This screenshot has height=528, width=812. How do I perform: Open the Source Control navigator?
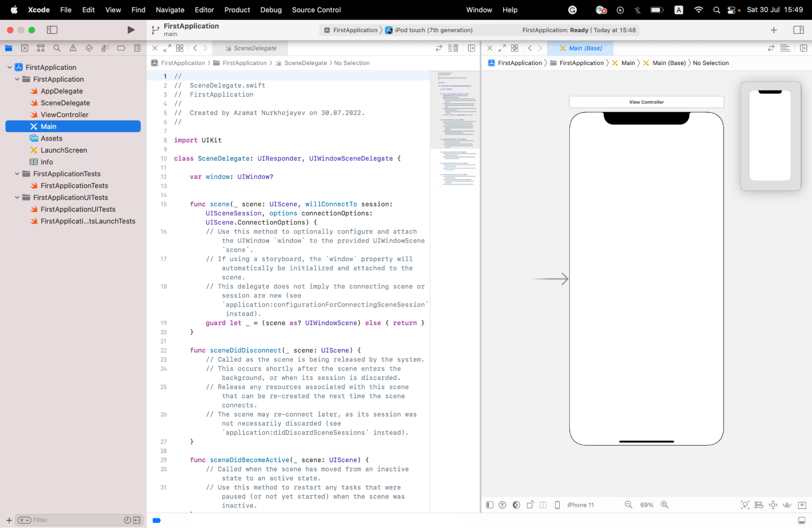(25, 48)
